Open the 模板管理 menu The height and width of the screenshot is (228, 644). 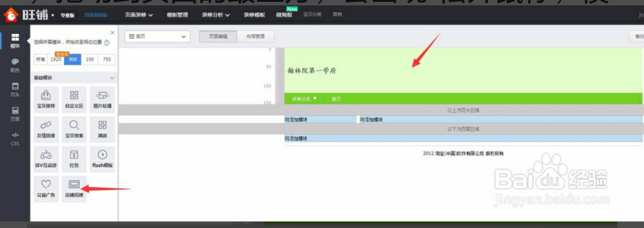(177, 15)
